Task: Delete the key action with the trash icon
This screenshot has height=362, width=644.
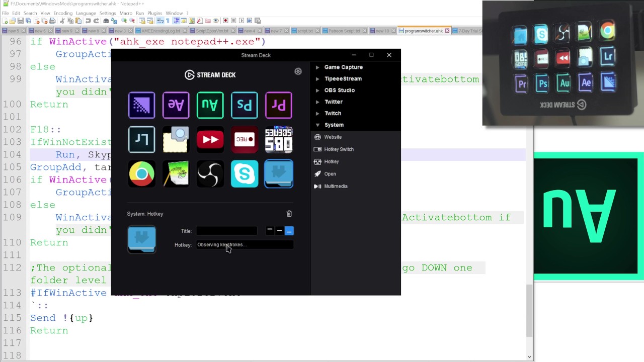Action: pos(289,214)
